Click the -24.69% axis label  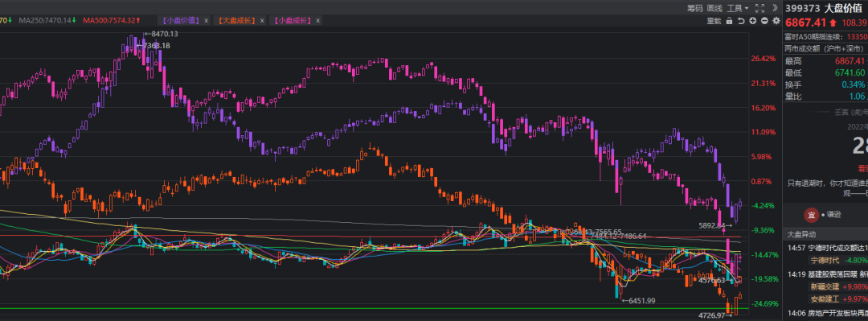(764, 303)
